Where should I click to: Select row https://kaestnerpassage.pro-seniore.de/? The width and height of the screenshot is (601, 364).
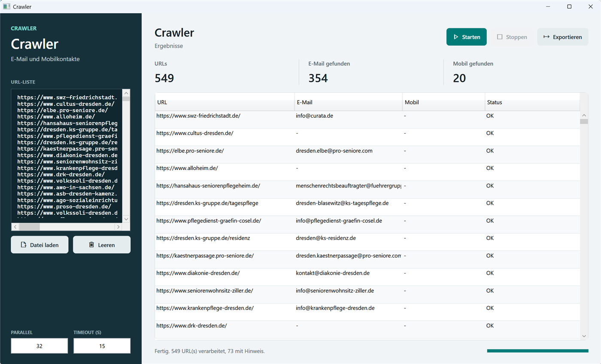(367, 260)
